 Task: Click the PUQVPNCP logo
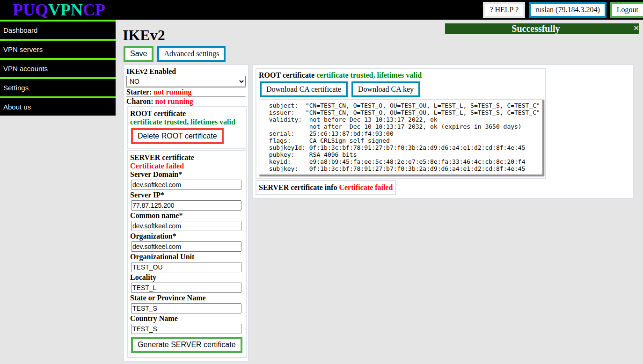59,10
